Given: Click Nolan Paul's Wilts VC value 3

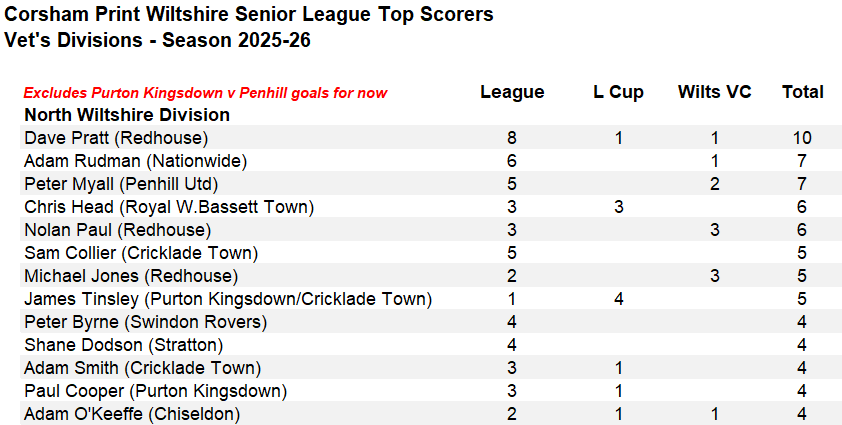Looking at the screenshot, I should click(x=715, y=230).
